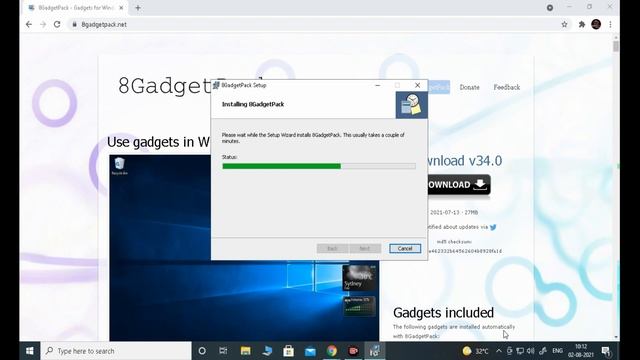Click the Windows 10 desktop screenshot image
Screen dimensions: 640x360
(244, 248)
